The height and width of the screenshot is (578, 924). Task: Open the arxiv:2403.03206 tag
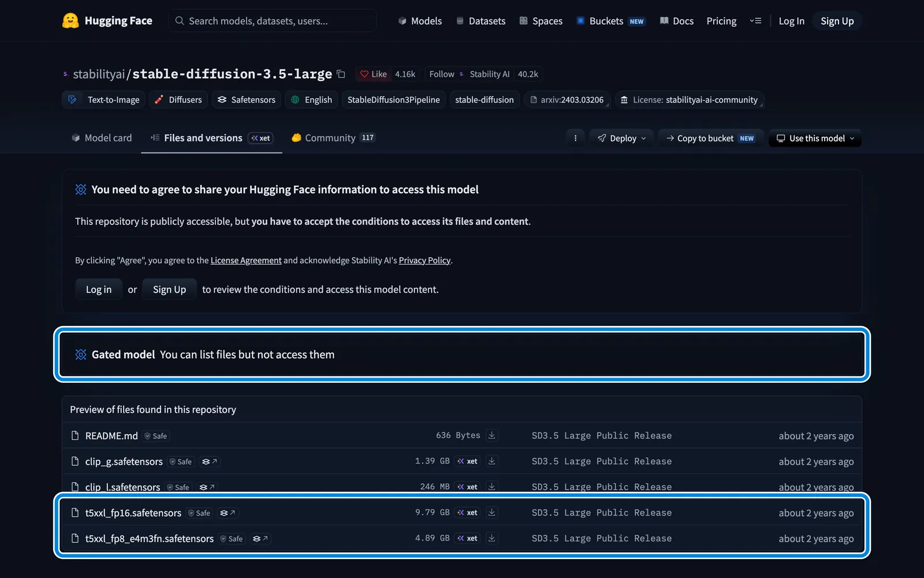click(x=567, y=99)
